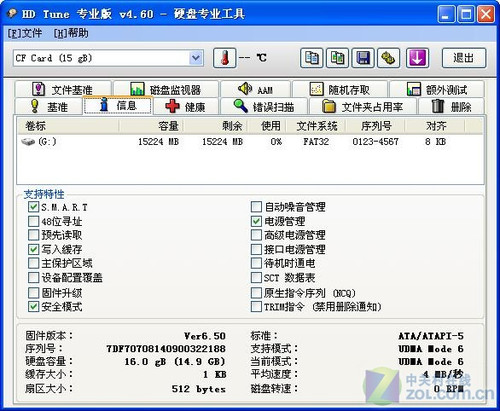The height and width of the screenshot is (411, 500).
Task: Toggle the 设备配置覆盖 checkbox
Action: point(33,277)
